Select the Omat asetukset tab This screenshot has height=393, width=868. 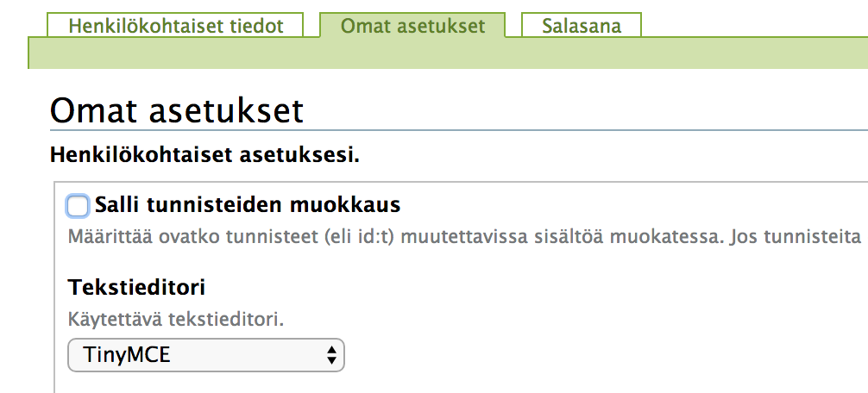[x=412, y=26]
